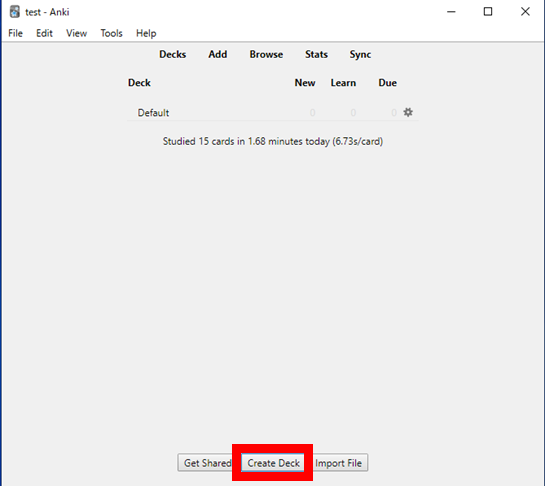The image size is (545, 486).
Task: Click the Due count of Default deck
Action: pos(393,113)
